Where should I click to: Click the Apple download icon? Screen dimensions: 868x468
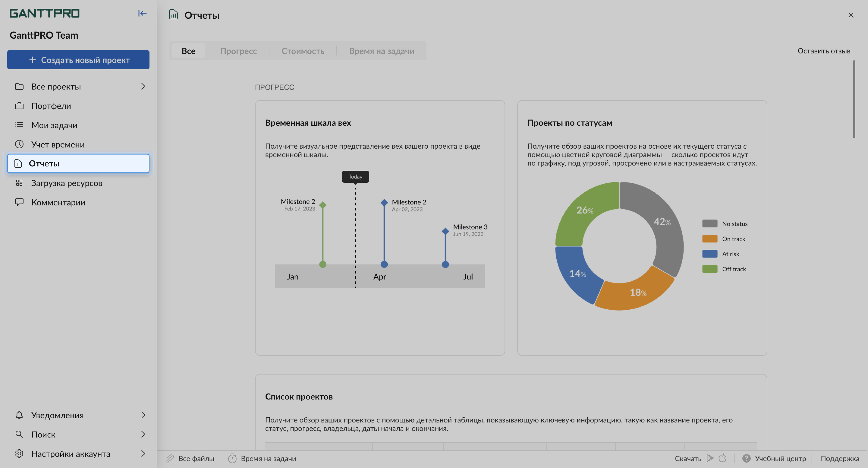[x=722, y=458]
